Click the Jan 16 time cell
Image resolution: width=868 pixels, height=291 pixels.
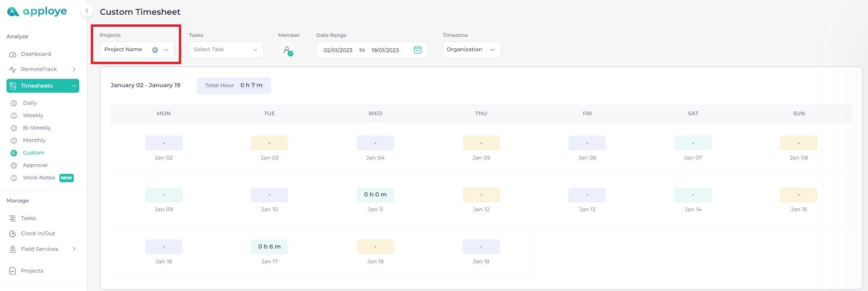tap(164, 247)
